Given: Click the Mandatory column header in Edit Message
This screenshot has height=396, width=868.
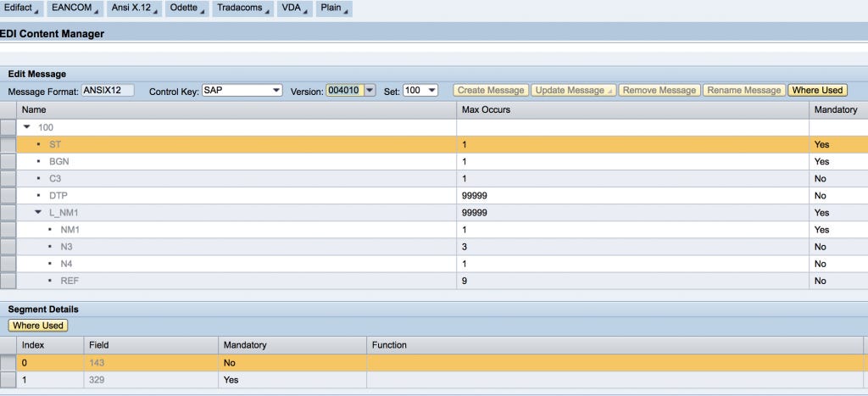Looking at the screenshot, I should tap(838, 109).
